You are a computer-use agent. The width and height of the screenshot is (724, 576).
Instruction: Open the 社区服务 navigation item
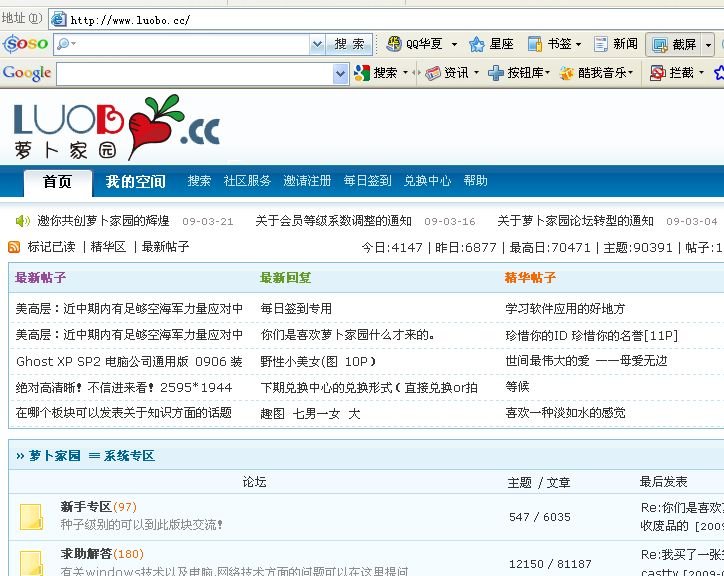pos(247,181)
